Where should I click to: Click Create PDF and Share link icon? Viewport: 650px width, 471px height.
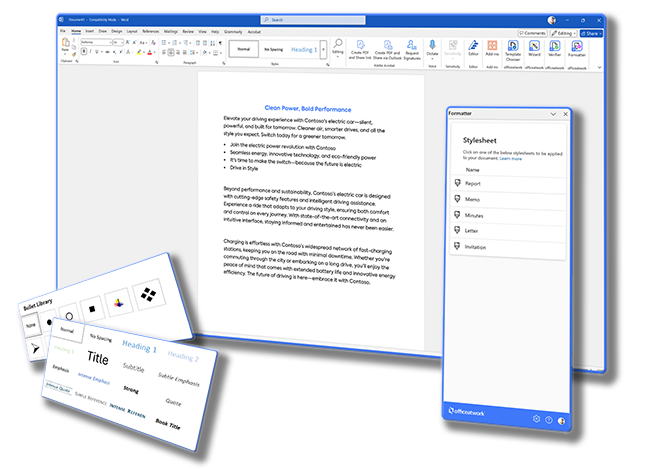(x=360, y=45)
